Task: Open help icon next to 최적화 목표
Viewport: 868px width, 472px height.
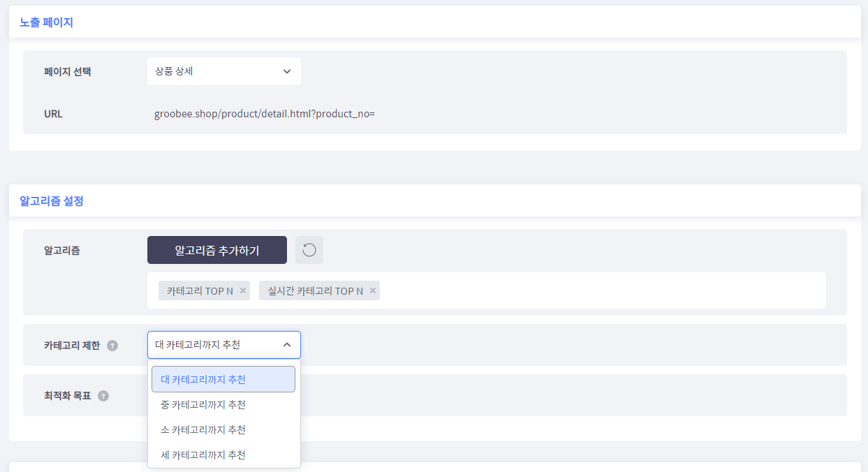Action: coord(103,396)
